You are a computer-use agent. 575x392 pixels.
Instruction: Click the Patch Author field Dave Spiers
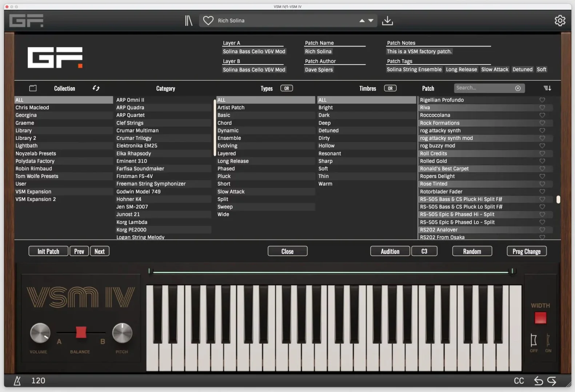pos(319,69)
